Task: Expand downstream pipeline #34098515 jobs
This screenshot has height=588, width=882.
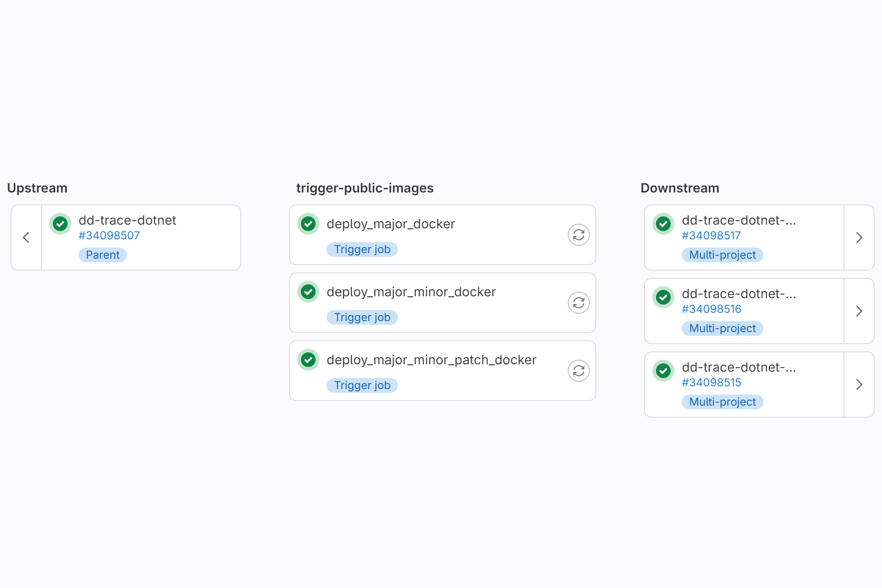Action: pyautogui.click(x=859, y=384)
